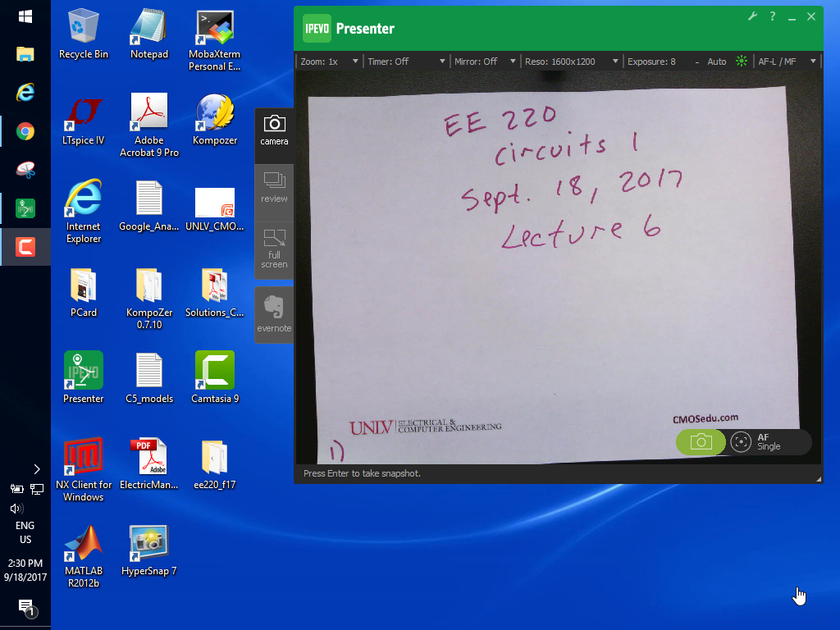
Task: Take a snapshot with green camera button
Action: point(701,442)
